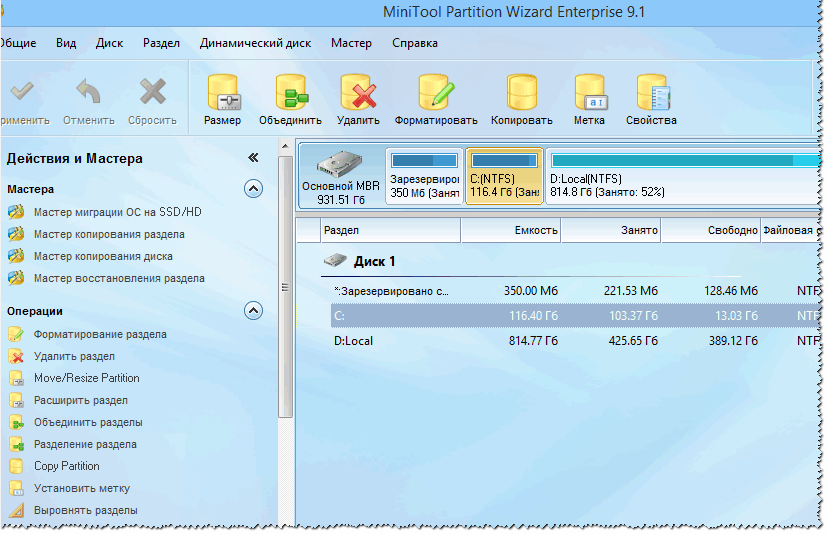Open the Метка label tool icon
Screen dimensions: 828x534
[x=590, y=93]
